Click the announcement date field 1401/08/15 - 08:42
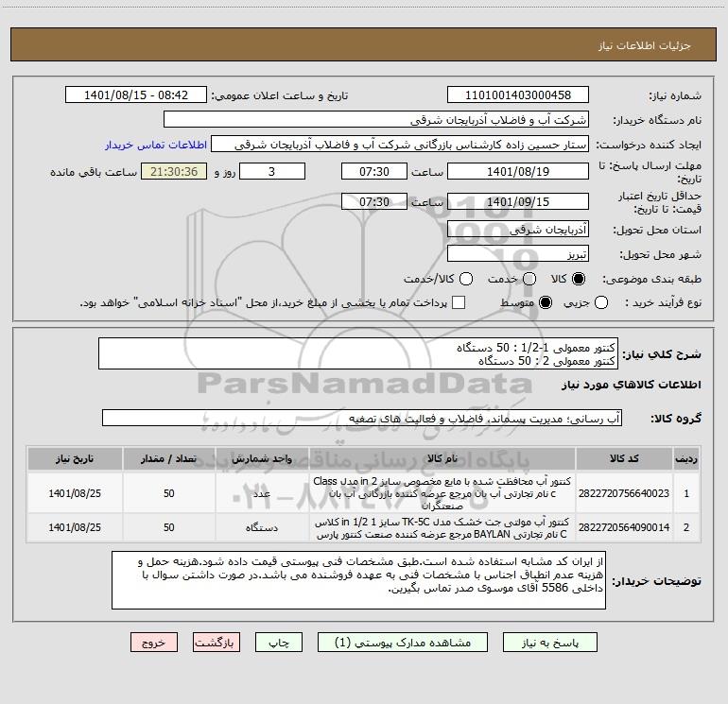Image resolution: width=728 pixels, height=704 pixels. (x=136, y=94)
